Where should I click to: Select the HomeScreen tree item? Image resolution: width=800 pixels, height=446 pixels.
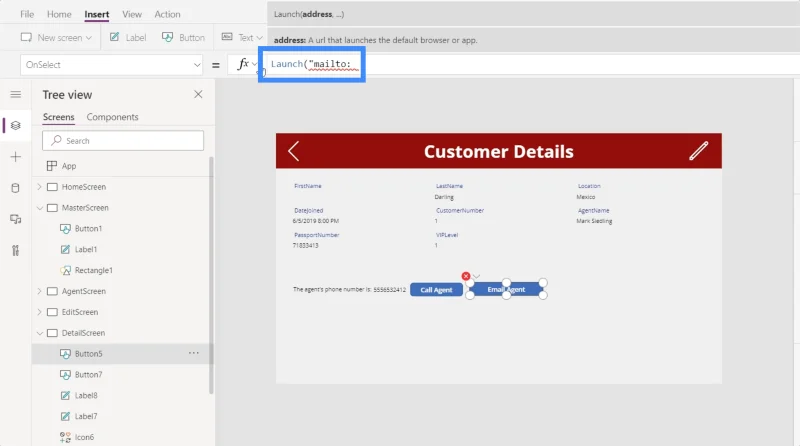tap(84, 187)
